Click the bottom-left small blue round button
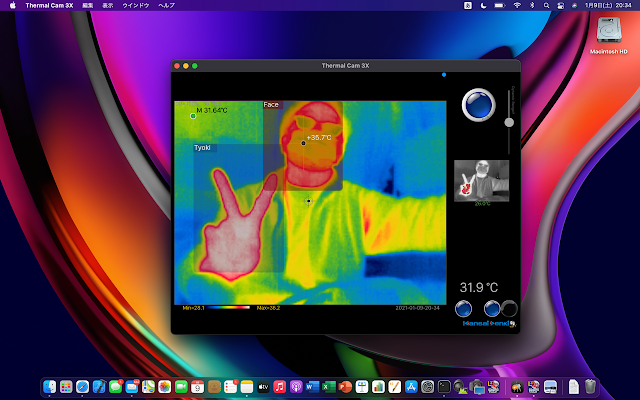The width and height of the screenshot is (640, 400). point(463,309)
